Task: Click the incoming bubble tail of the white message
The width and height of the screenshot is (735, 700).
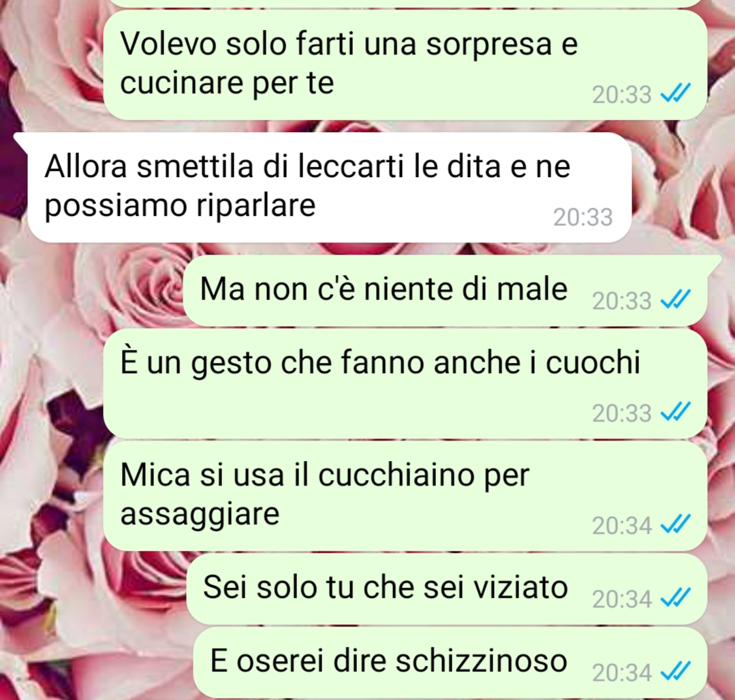Action: [x=22, y=140]
